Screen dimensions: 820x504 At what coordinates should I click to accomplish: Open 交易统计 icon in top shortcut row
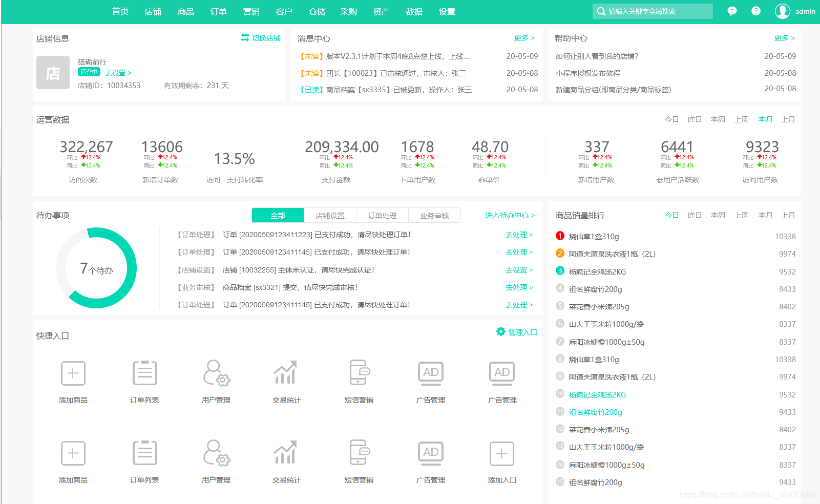coord(286,372)
